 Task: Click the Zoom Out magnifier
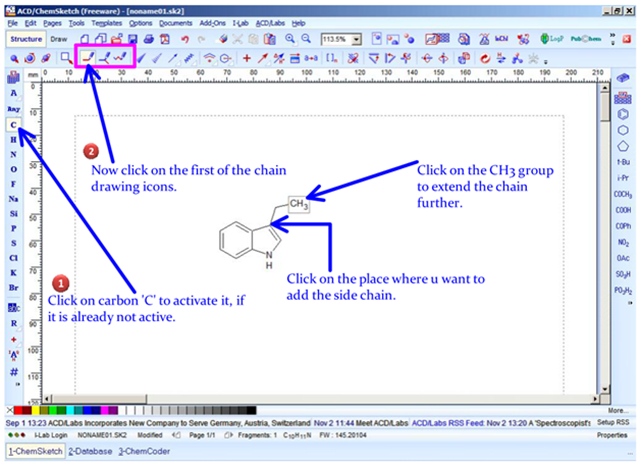tap(306, 39)
